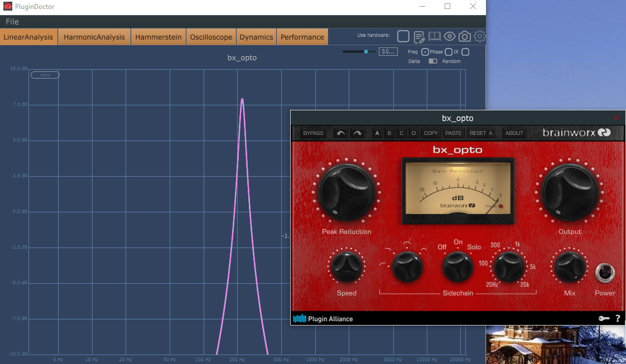
Task: Click the '200 Hz' axis label
Action: pos(237,360)
